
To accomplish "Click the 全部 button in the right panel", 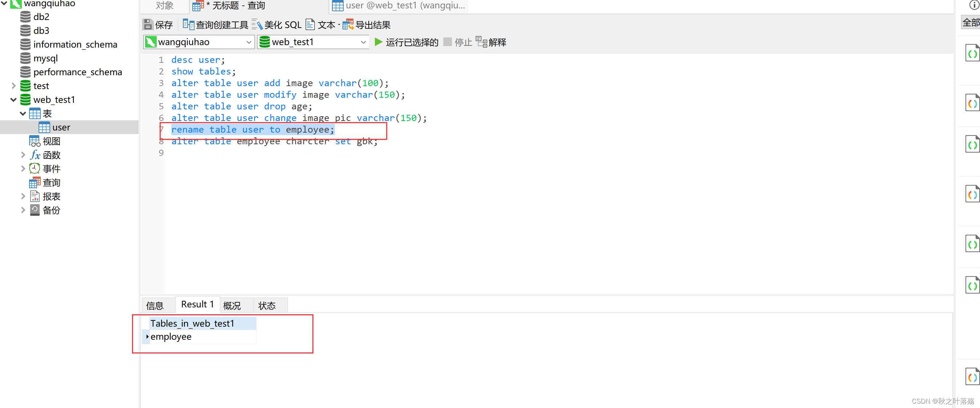I will (x=971, y=23).
